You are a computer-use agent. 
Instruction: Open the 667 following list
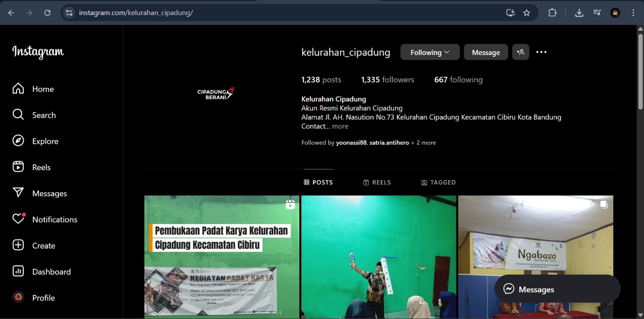tap(458, 80)
